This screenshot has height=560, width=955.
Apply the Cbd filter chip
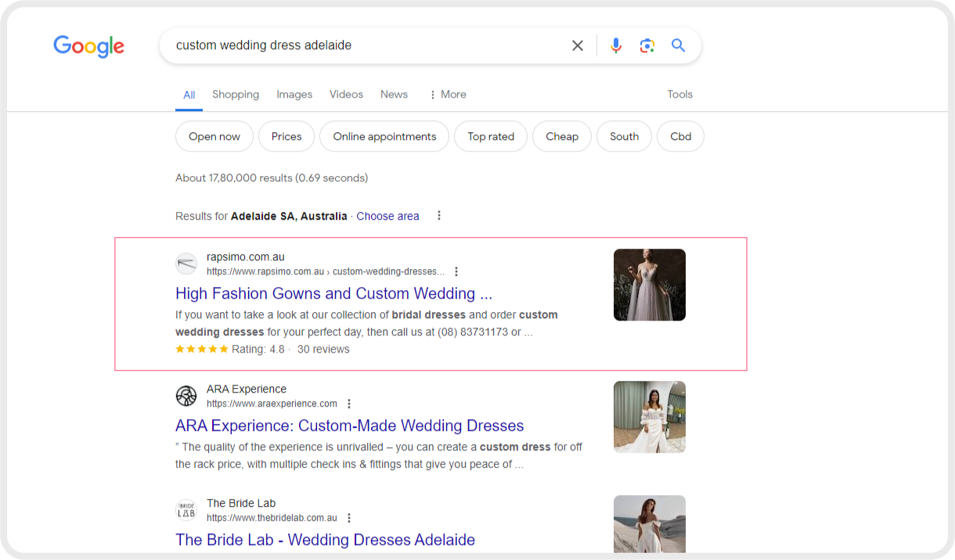coord(680,136)
